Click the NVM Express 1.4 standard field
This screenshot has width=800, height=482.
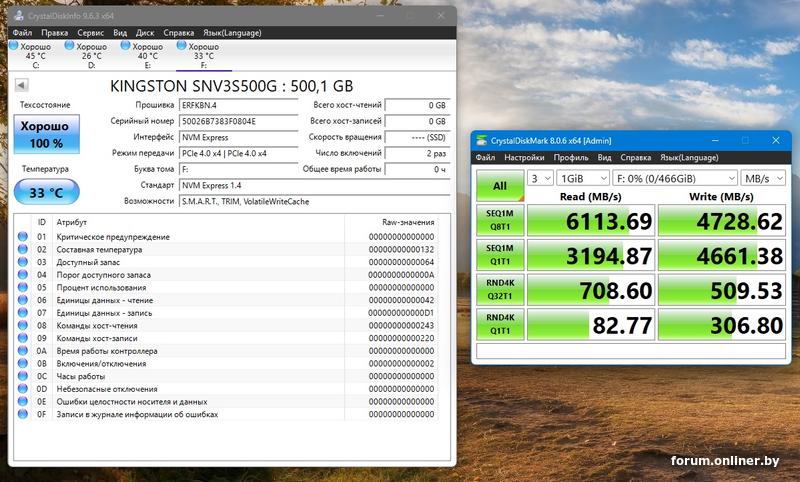point(314,185)
